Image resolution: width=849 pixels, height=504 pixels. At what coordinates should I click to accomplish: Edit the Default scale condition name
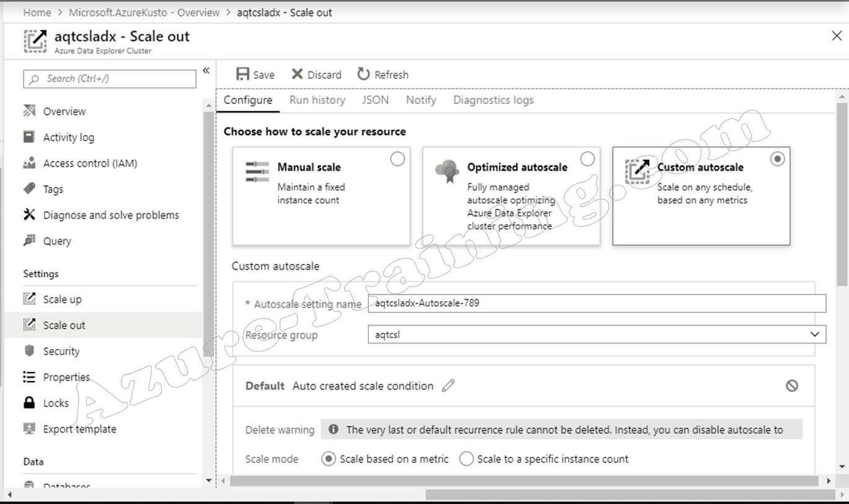448,386
